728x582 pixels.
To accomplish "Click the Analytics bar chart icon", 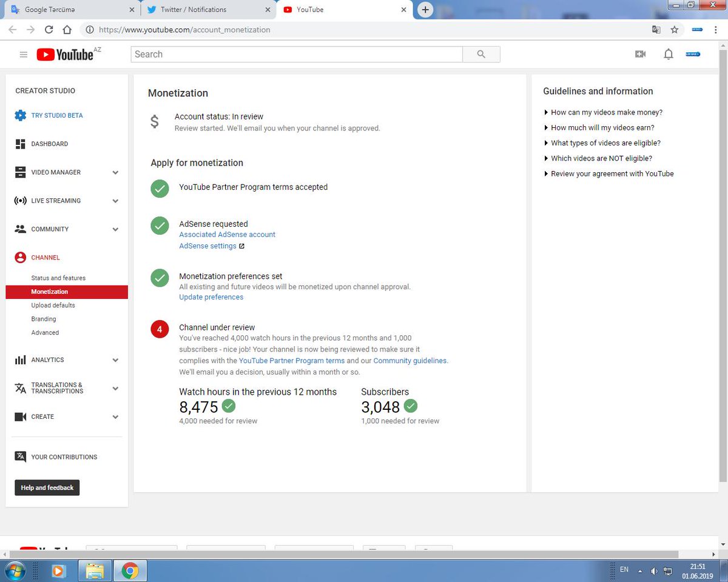I will 20,360.
